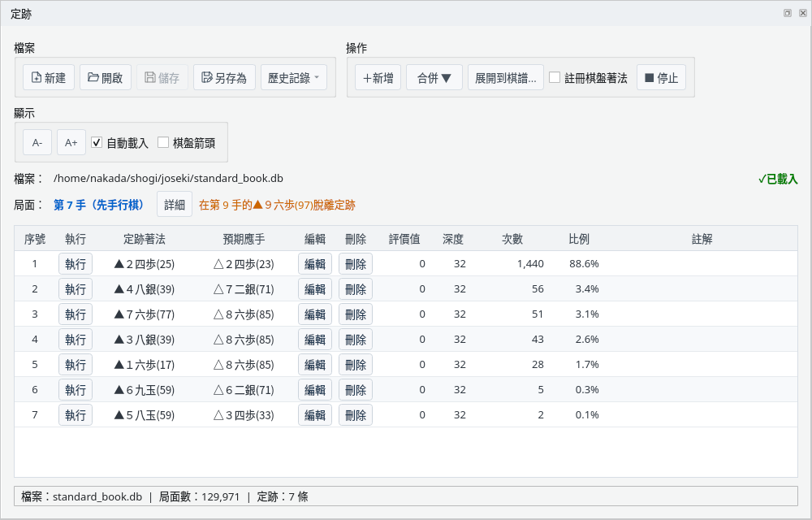Image resolution: width=812 pixels, height=520 pixels.
Task: Delete the ▲４八銀(39) joseki entry
Action: [356, 289]
